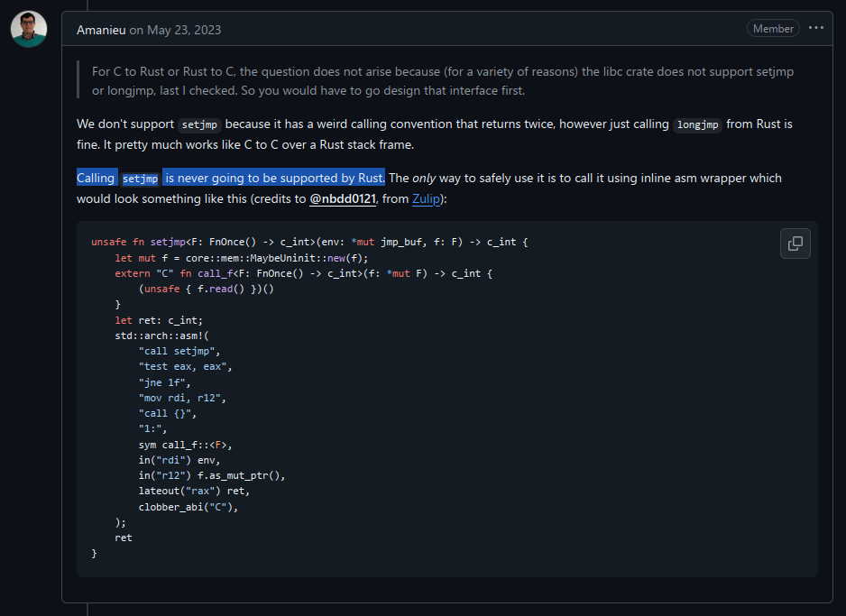Click the italic word 'only'
The width and height of the screenshot is (846, 616).
[424, 178]
